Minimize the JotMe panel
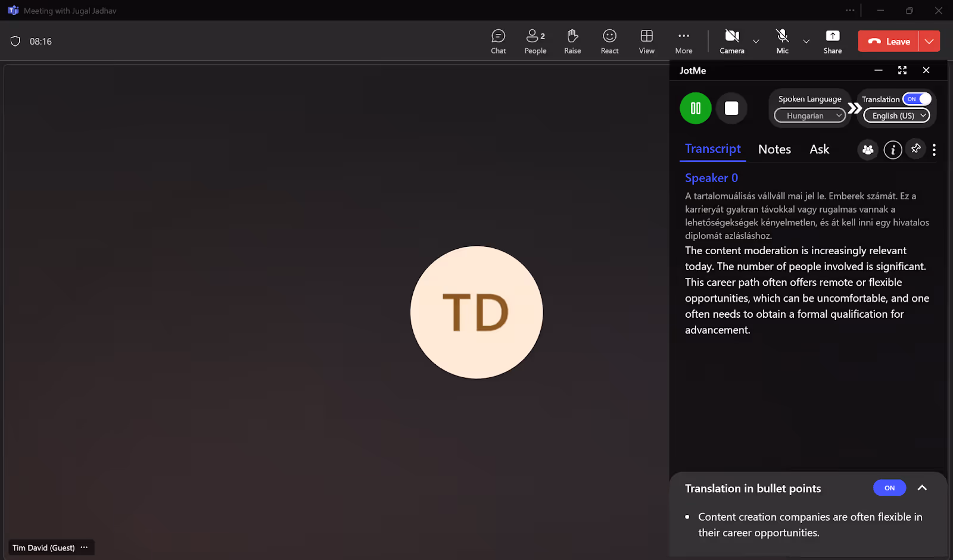 (x=879, y=70)
